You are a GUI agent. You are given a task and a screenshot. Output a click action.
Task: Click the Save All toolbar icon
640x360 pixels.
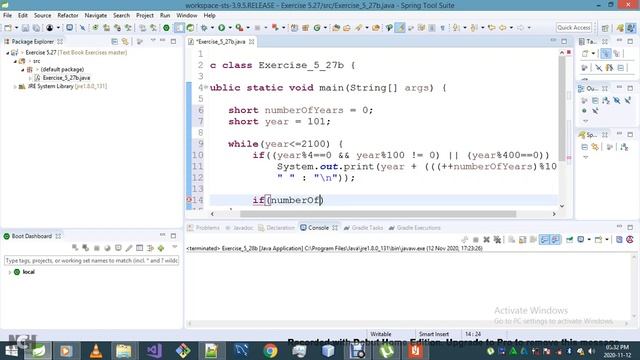pos(36,28)
